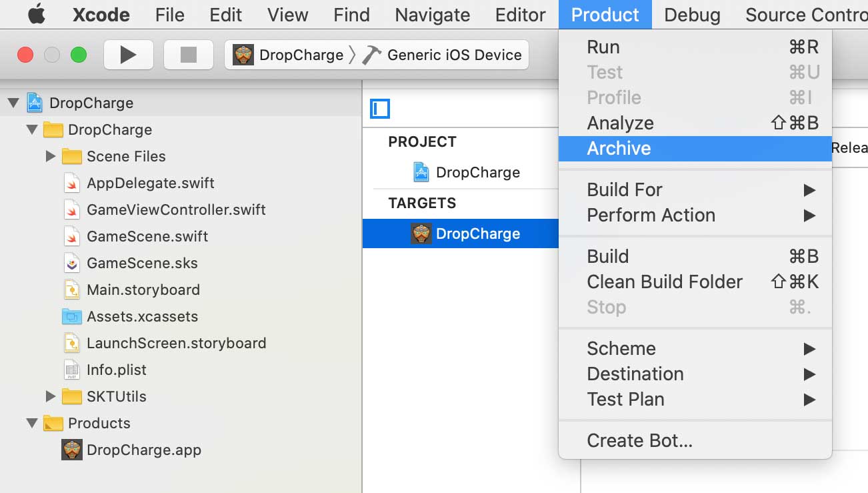Expand the Scene Files folder

[x=51, y=156]
